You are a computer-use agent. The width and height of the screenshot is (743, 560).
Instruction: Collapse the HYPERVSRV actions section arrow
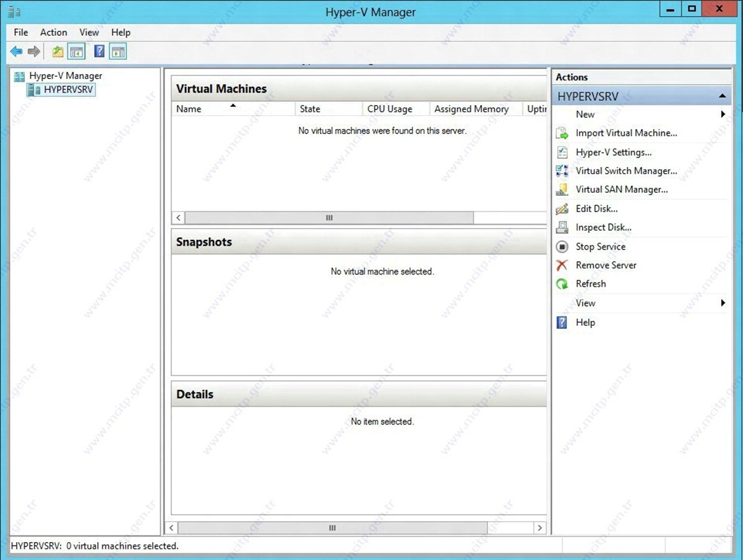(722, 96)
